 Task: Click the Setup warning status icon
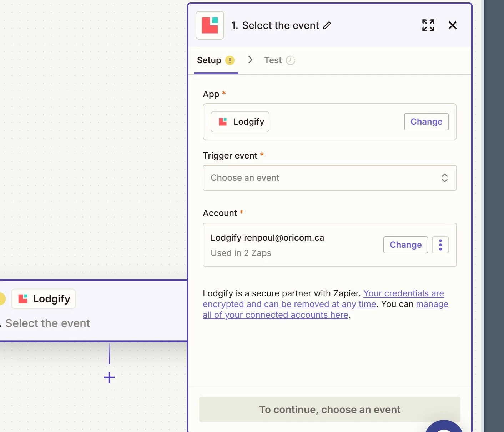tap(230, 60)
